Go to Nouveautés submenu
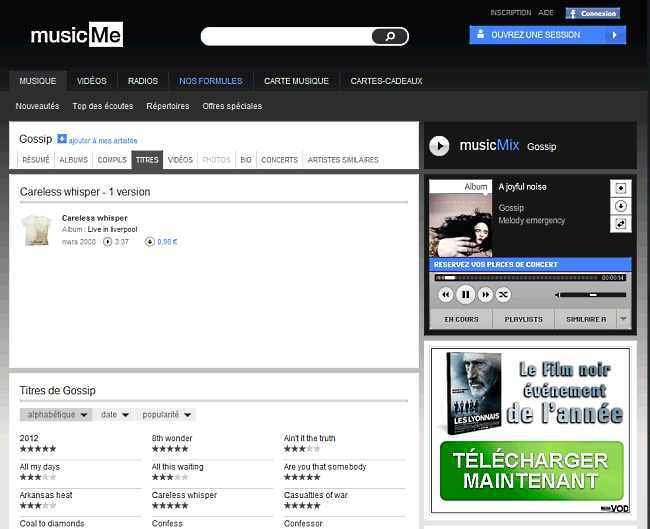This screenshot has width=650, height=529. click(37, 106)
